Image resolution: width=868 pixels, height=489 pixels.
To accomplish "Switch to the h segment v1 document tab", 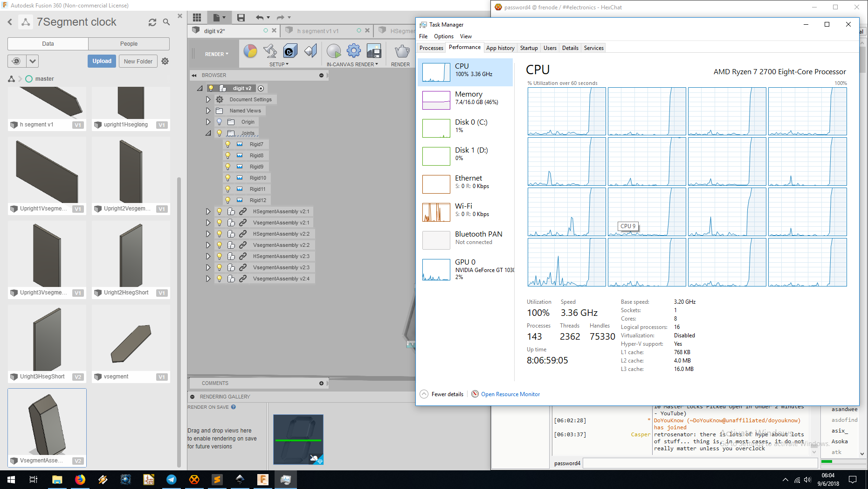I will [318, 31].
